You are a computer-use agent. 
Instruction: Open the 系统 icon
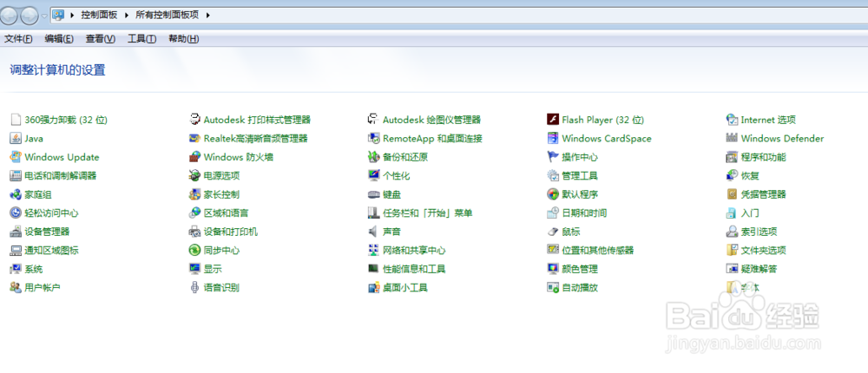(16, 270)
